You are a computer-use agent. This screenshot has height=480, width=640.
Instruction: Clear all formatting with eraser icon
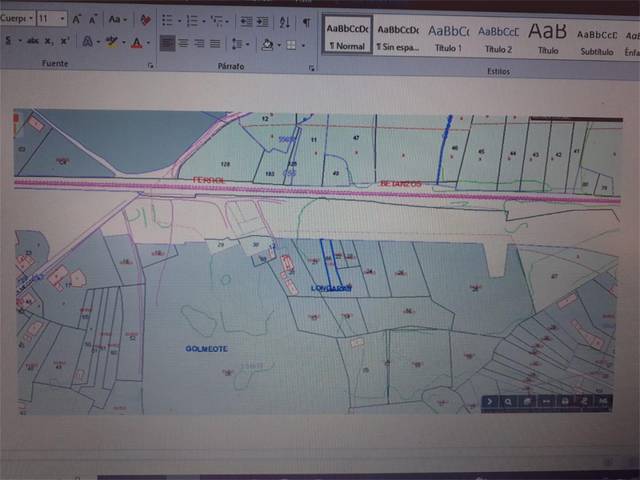click(146, 19)
